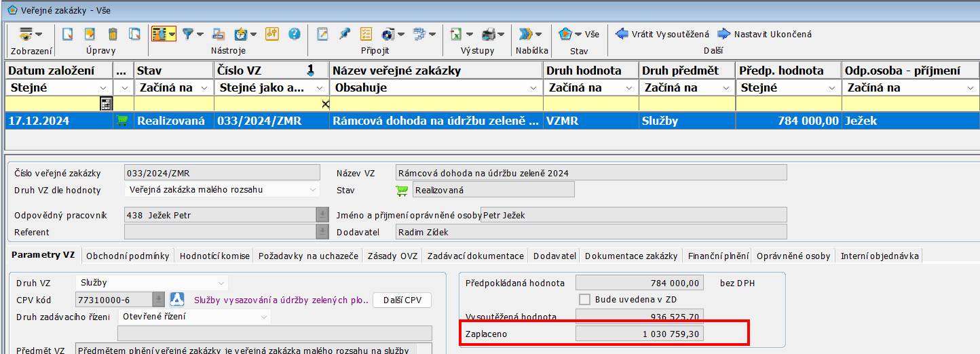Click the 'Další CPV' button
The image size is (980, 354).
[x=402, y=300]
